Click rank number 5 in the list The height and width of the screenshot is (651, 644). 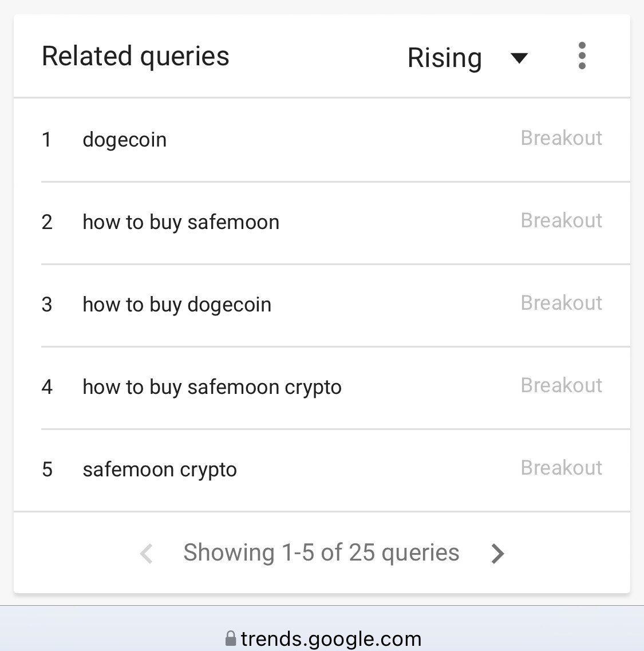(x=48, y=469)
